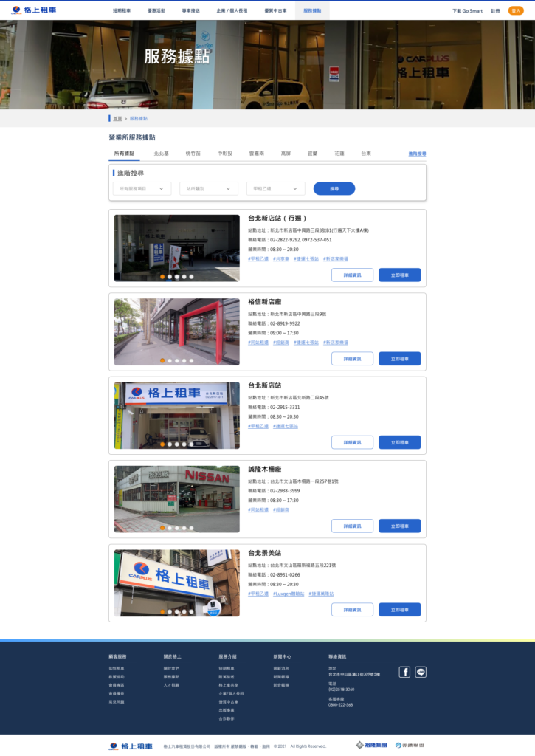Select the 短期租車 menu item

pos(122,11)
